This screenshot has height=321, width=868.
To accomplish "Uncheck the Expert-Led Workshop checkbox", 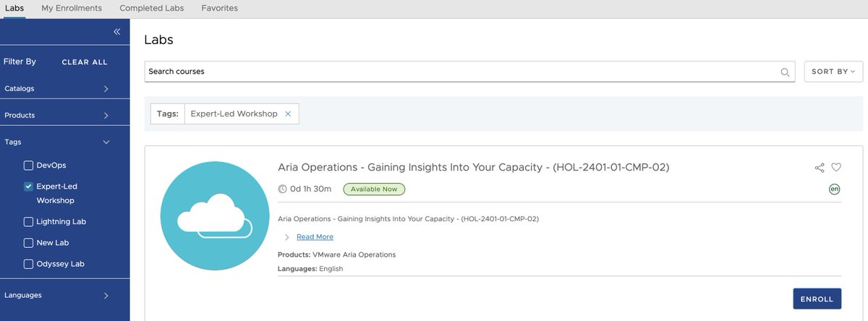I will pos(28,187).
